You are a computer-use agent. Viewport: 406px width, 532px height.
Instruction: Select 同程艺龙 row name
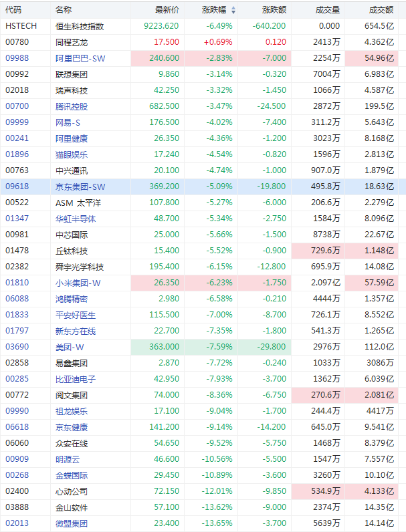(x=72, y=42)
